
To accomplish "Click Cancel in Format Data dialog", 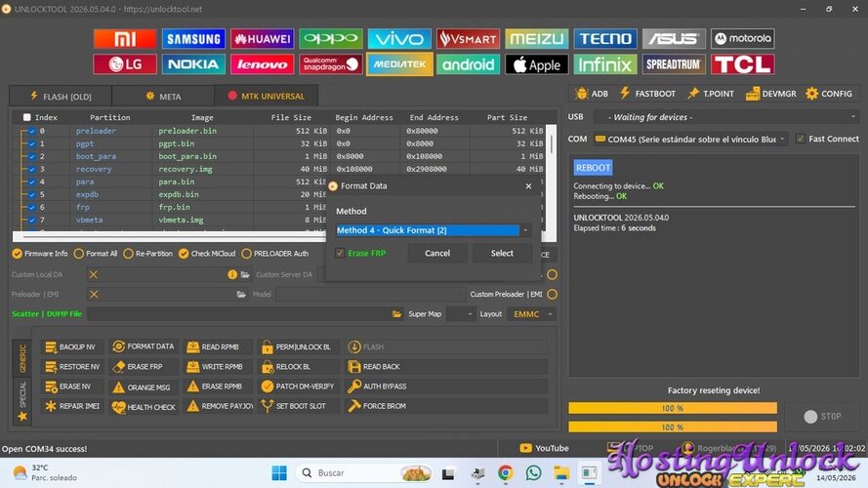I will click(x=437, y=254).
